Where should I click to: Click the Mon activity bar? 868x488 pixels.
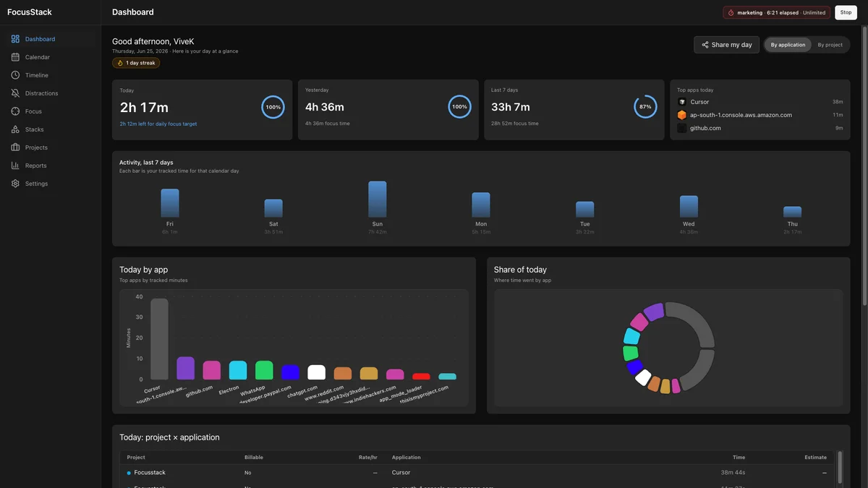pos(481,205)
